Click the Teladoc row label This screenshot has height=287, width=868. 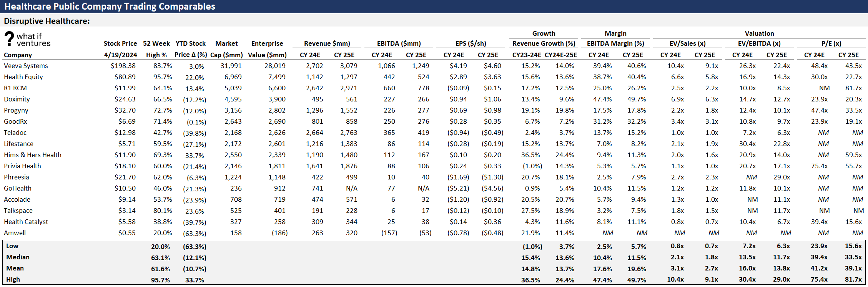(15, 133)
